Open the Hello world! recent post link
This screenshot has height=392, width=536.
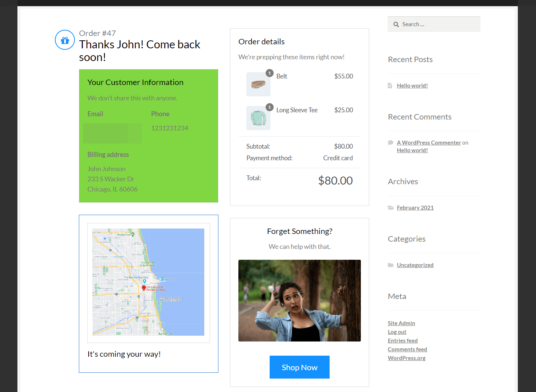(x=412, y=86)
